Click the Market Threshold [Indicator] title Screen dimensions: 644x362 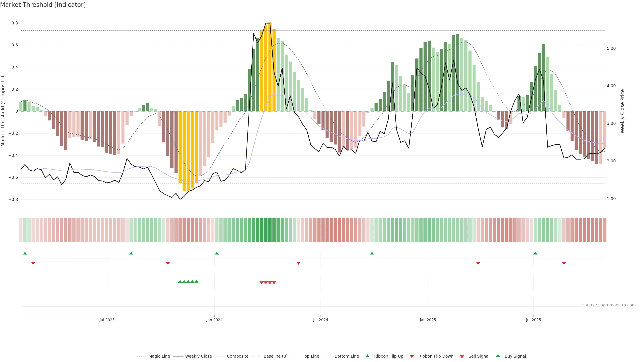pos(43,5)
